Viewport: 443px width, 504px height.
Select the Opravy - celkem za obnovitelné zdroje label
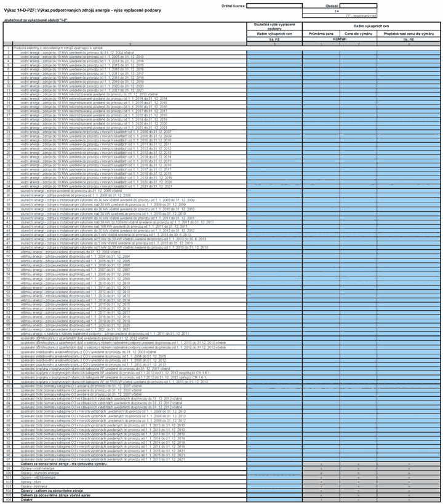click(x=52, y=491)
